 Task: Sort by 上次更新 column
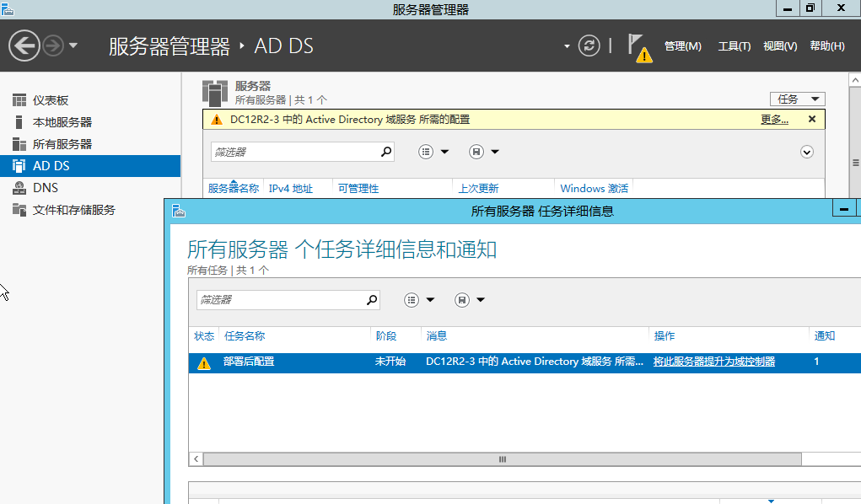click(x=478, y=188)
